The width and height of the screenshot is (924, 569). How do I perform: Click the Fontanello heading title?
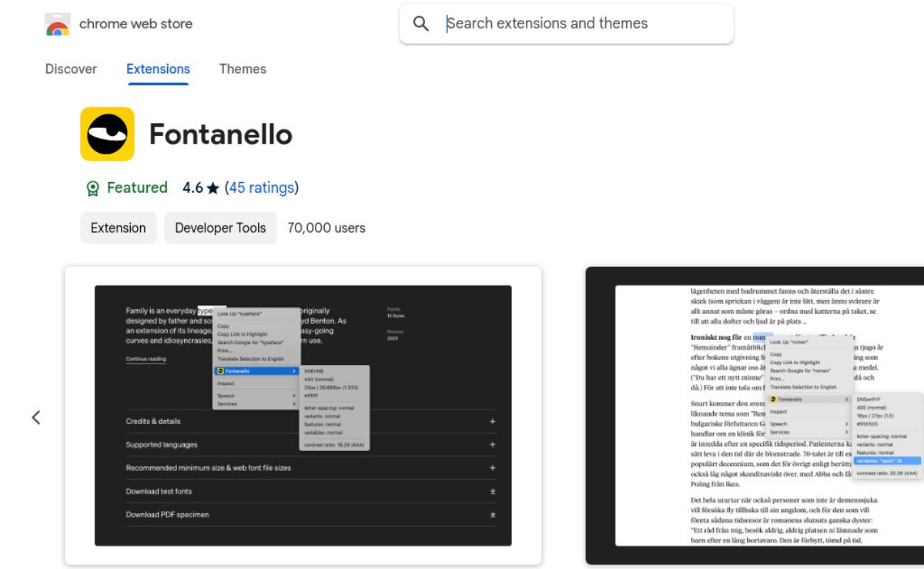221,134
